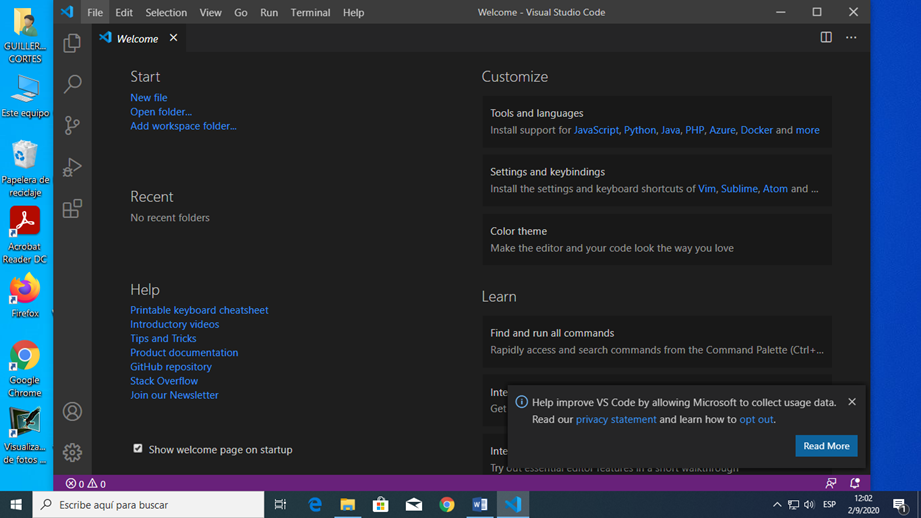
Task: Open Windows Start menu
Action: tap(16, 504)
